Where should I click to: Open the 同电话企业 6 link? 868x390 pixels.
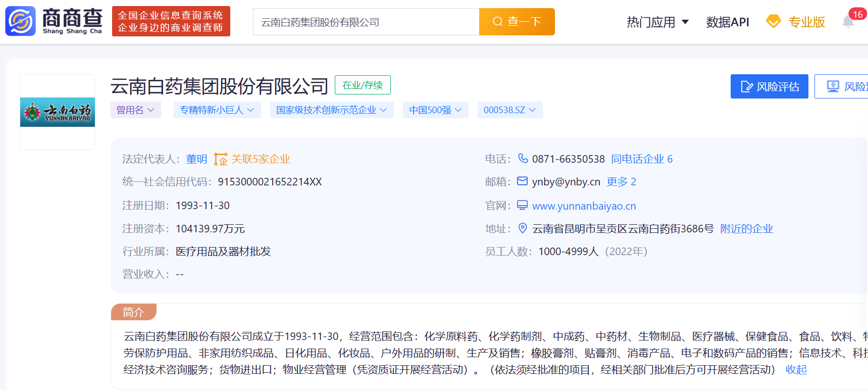[x=642, y=159]
